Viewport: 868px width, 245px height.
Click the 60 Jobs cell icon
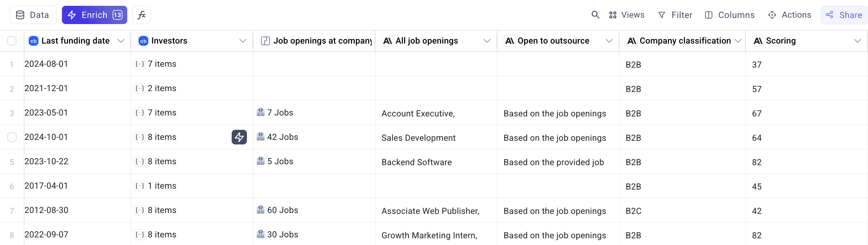pyautogui.click(x=260, y=210)
